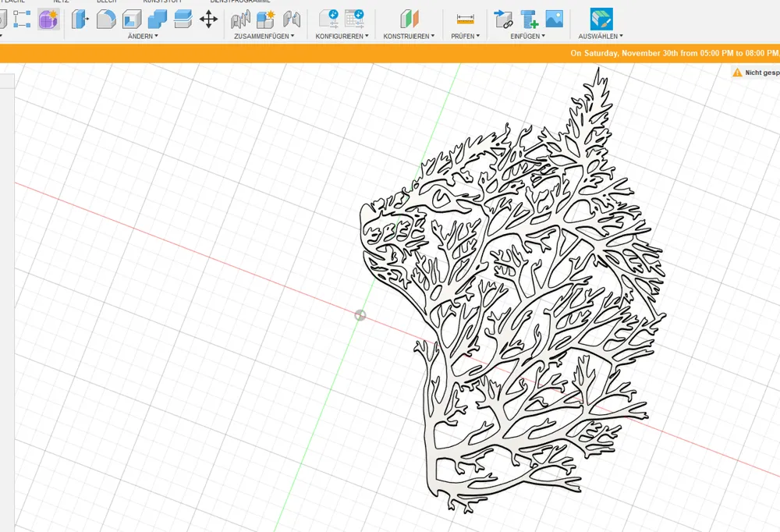Click the 'Nicht gesp' unsaved status label

pyautogui.click(x=762, y=73)
